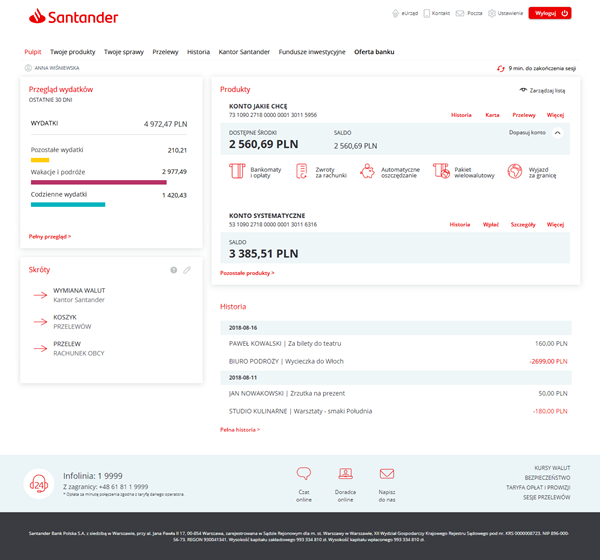This screenshot has width=600, height=560.
Task: Toggle Zarządzaj listą eye icon
Action: pos(523,90)
